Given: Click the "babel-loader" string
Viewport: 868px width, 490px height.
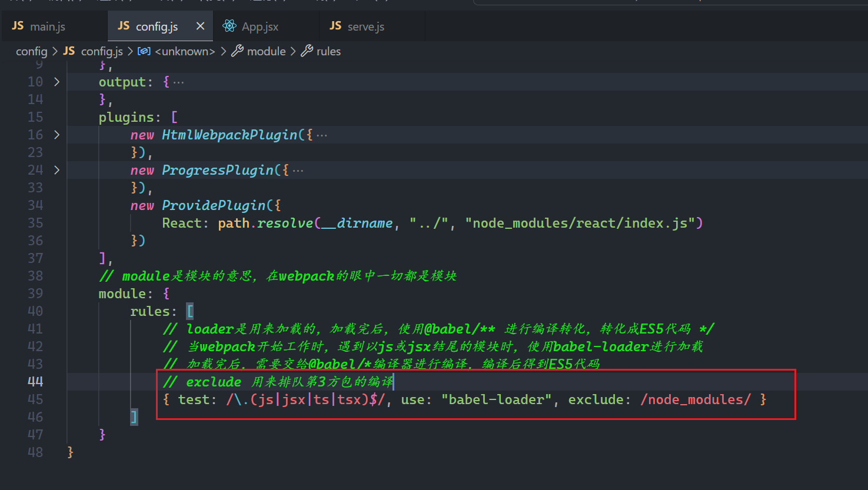Looking at the screenshot, I should pos(497,399).
